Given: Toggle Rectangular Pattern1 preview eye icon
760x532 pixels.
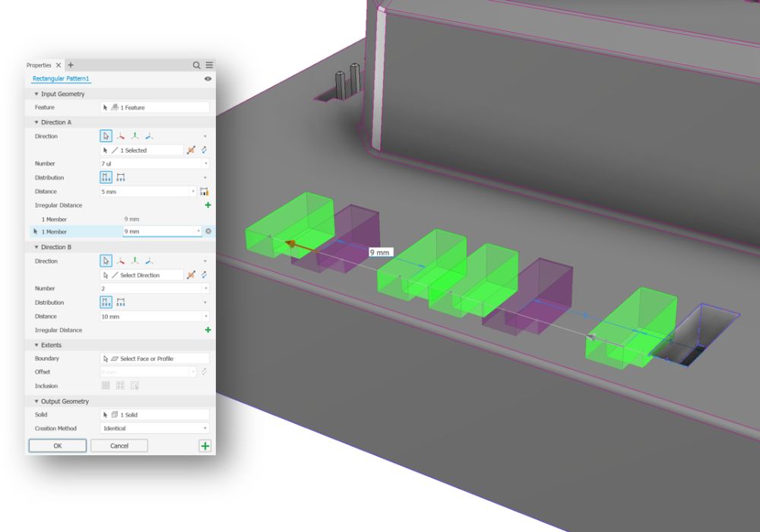Looking at the screenshot, I should tap(208, 79).
